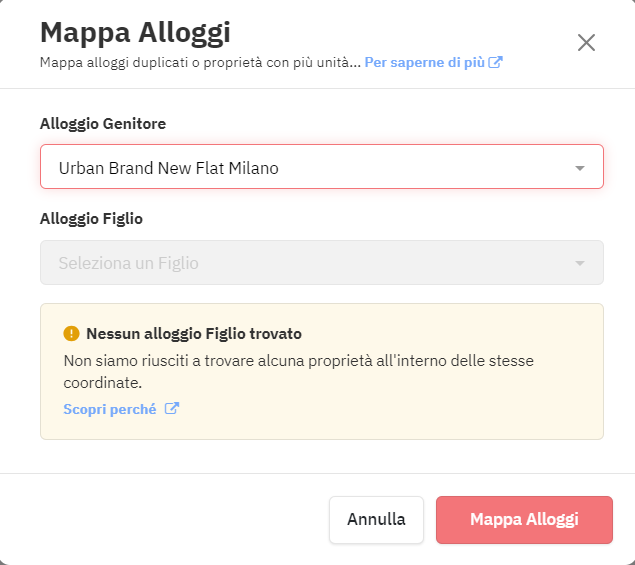Image resolution: width=635 pixels, height=565 pixels.
Task: Click the arrow in 'Seleziona un Figlio' field
Action: pyautogui.click(x=580, y=263)
